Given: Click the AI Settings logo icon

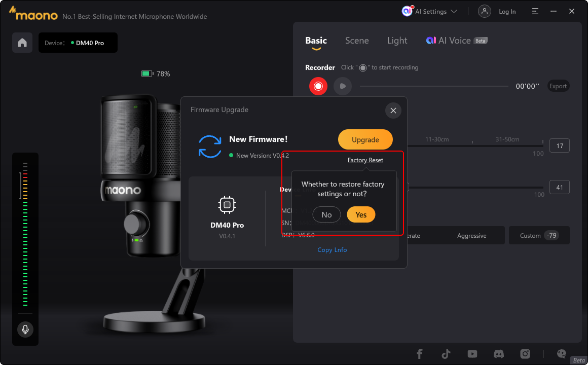Looking at the screenshot, I should [407, 11].
